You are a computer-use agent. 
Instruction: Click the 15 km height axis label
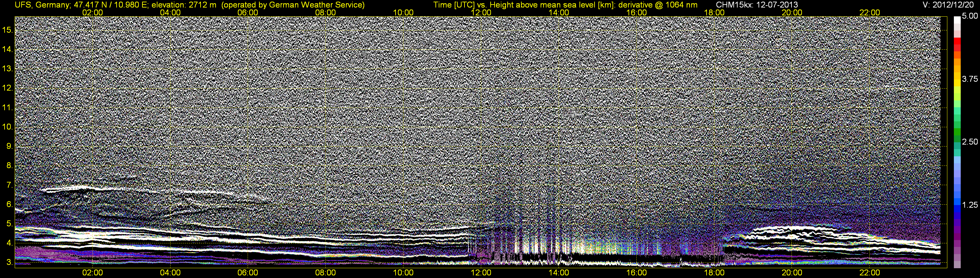(7, 30)
